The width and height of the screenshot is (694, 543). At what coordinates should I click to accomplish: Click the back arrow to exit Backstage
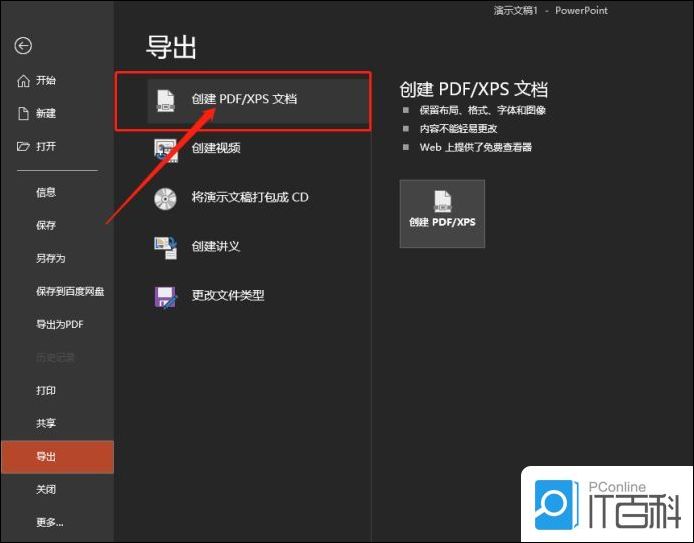[23, 46]
